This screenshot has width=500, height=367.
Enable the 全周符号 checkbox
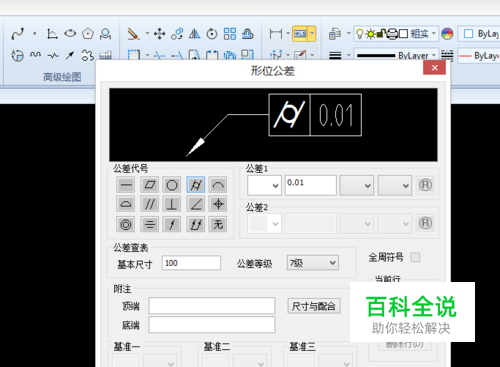415,257
